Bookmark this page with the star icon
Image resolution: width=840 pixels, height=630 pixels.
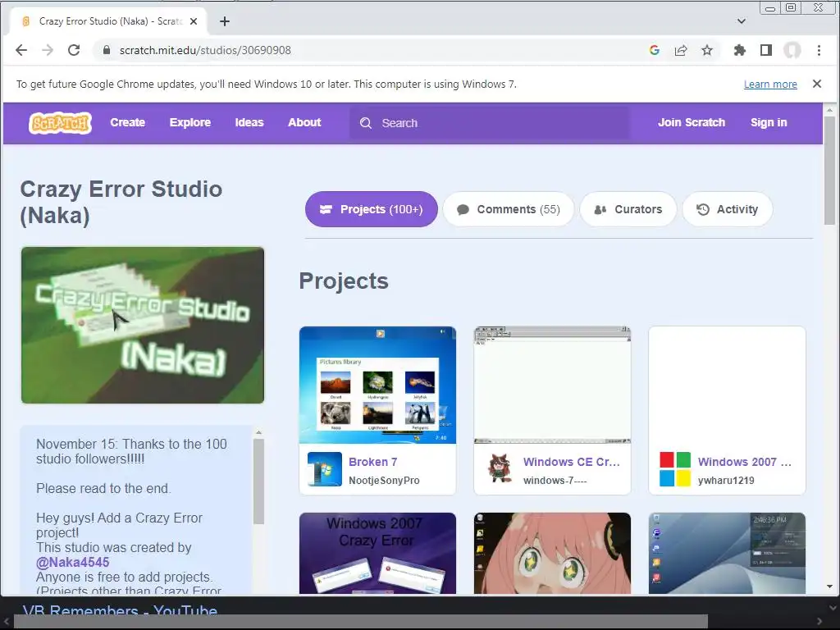pos(707,50)
